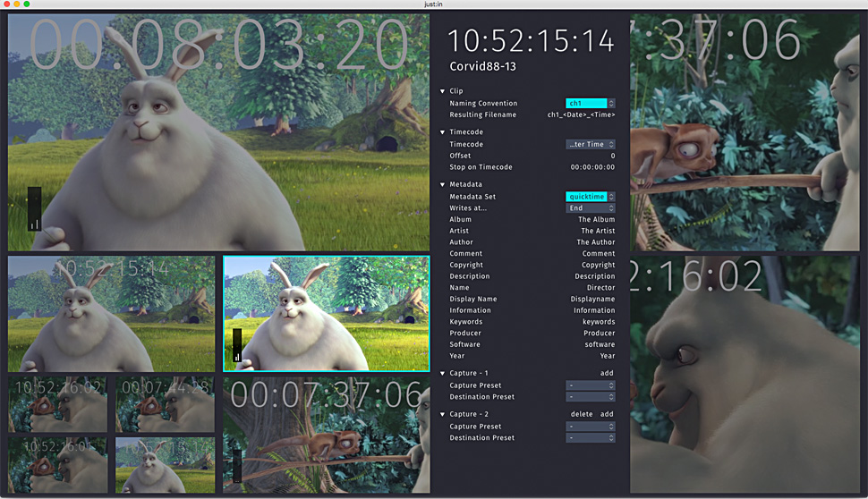The image size is (868, 499).
Task: Collapse the Capture - 1 section
Action: 442,374
